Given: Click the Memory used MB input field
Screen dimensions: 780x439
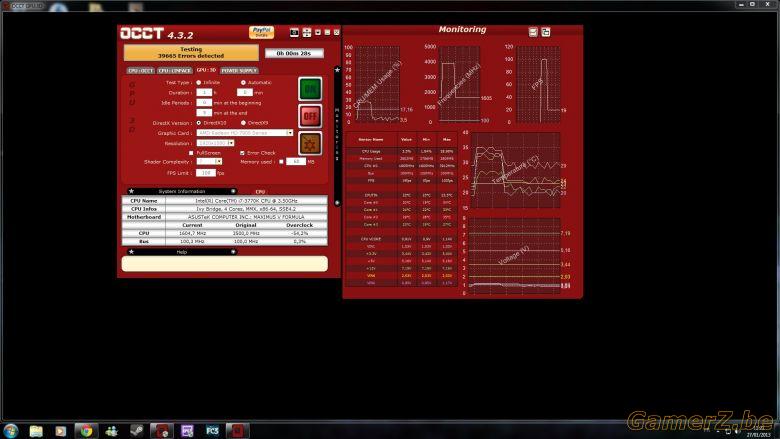Looking at the screenshot, I should point(296,162).
